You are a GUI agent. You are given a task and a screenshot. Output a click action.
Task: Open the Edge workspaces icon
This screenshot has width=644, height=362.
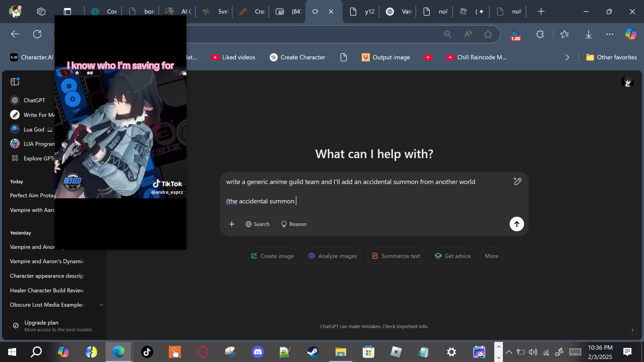point(41,12)
